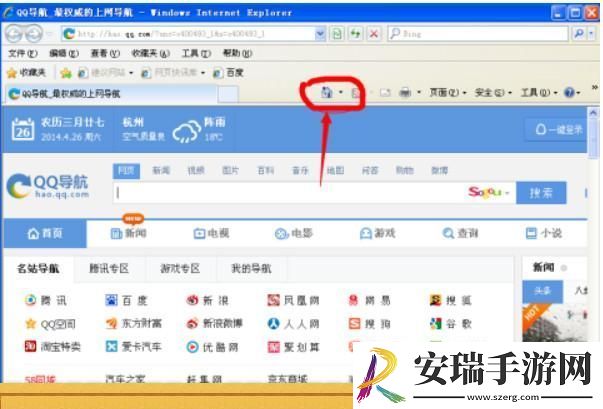This screenshot has height=409, width=603.
Task: Click the green Refresh arrows icon
Action: click(355, 34)
